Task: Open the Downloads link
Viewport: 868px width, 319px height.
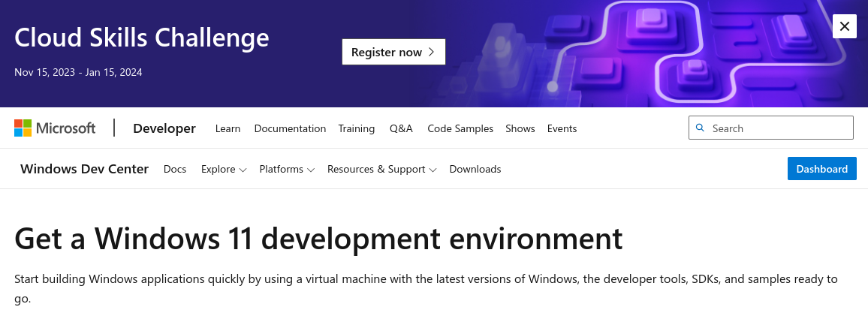Action: pos(475,169)
